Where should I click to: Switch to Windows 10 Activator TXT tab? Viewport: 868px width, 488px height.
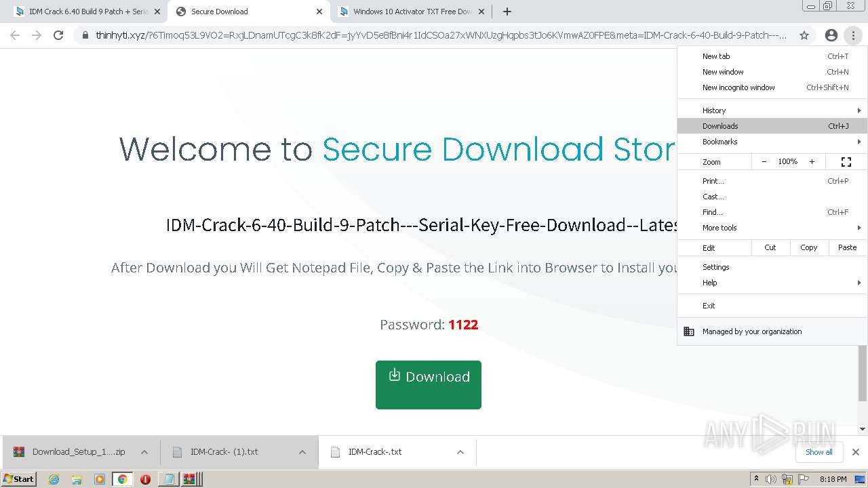(x=411, y=12)
